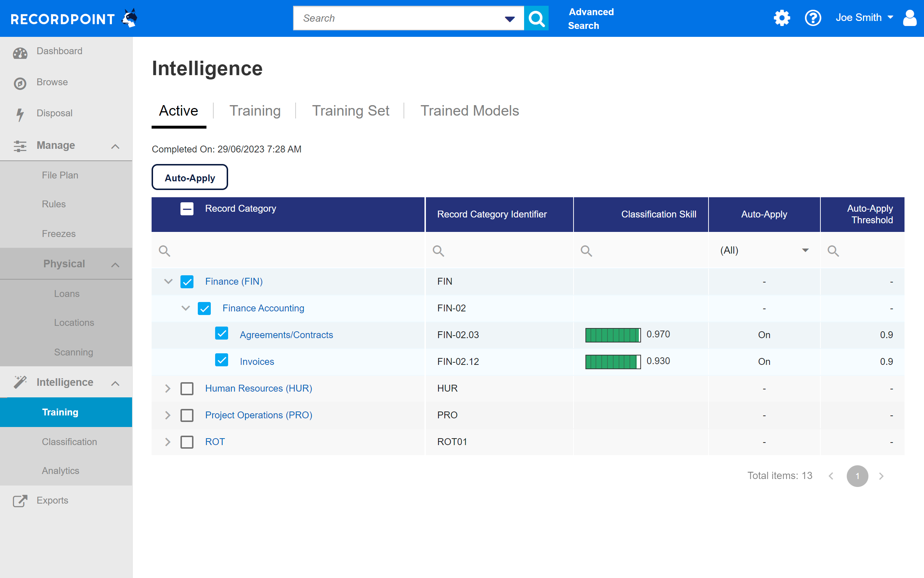Collapse the Finance Accounting tree row

click(x=186, y=308)
